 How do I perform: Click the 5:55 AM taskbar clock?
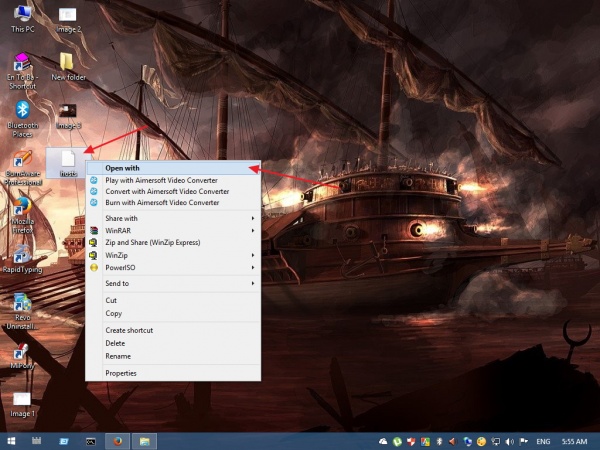tap(574, 442)
